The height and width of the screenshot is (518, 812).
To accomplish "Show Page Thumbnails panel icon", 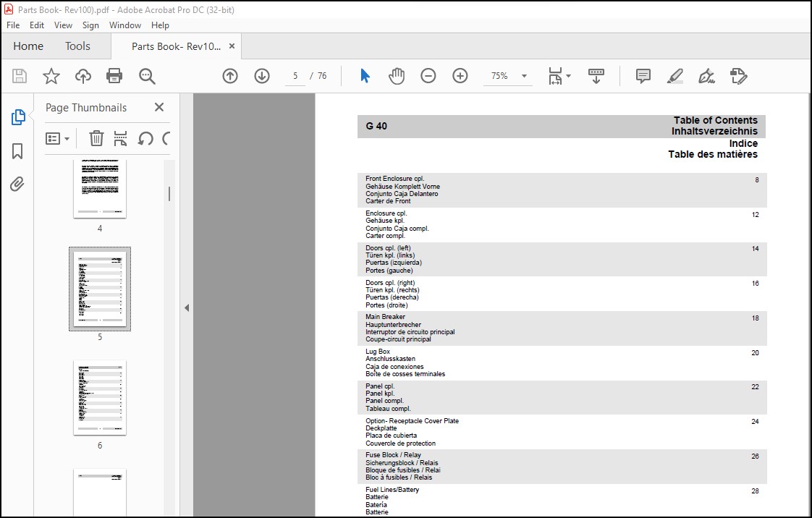I will pos(18,117).
